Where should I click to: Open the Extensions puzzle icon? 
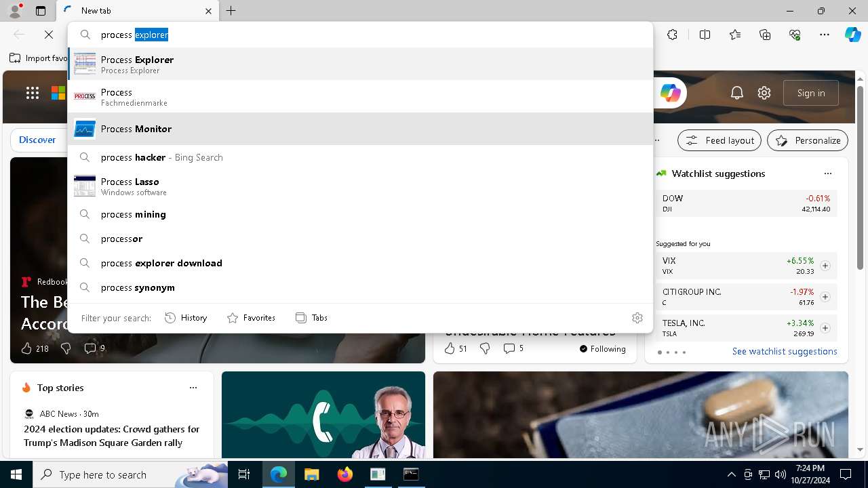[x=672, y=35]
